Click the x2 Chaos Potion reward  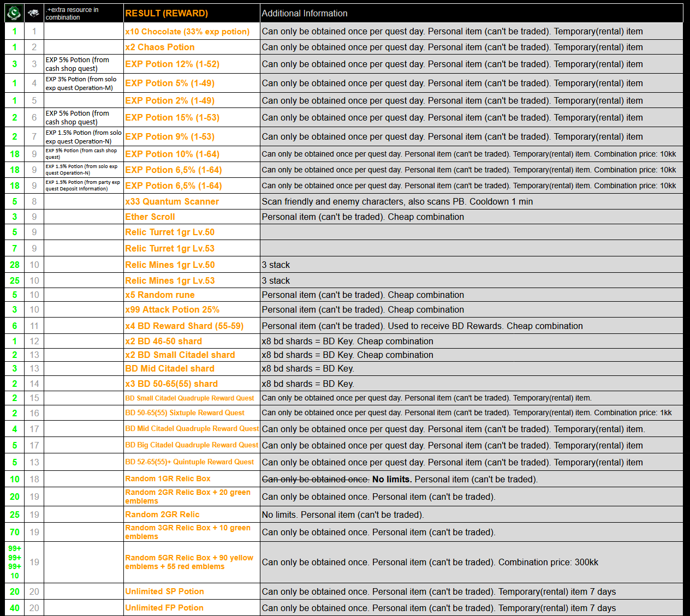(159, 47)
